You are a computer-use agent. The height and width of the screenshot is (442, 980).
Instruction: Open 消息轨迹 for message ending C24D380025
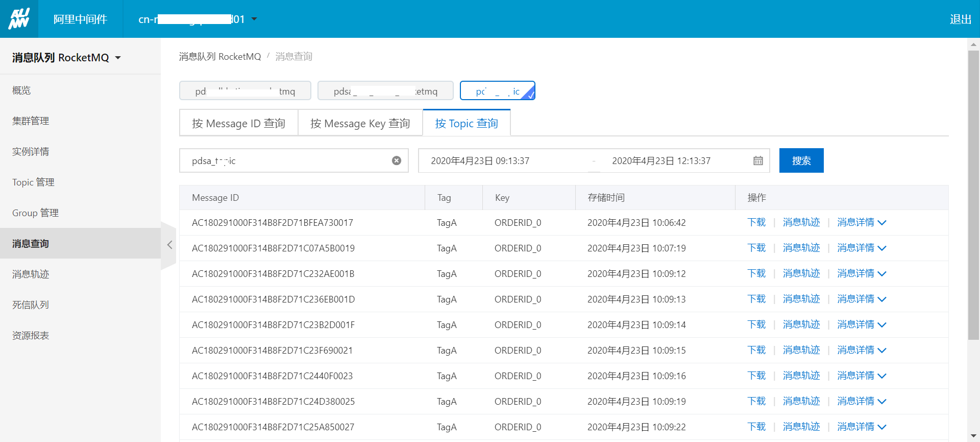(801, 402)
